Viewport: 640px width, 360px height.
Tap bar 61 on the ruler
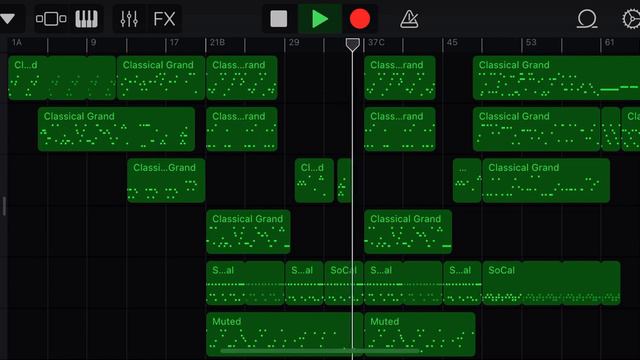[609, 42]
